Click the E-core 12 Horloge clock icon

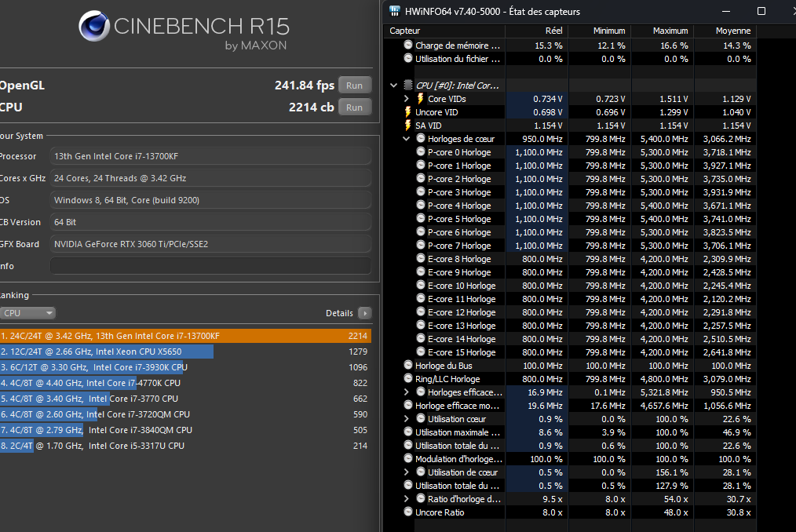[421, 312]
